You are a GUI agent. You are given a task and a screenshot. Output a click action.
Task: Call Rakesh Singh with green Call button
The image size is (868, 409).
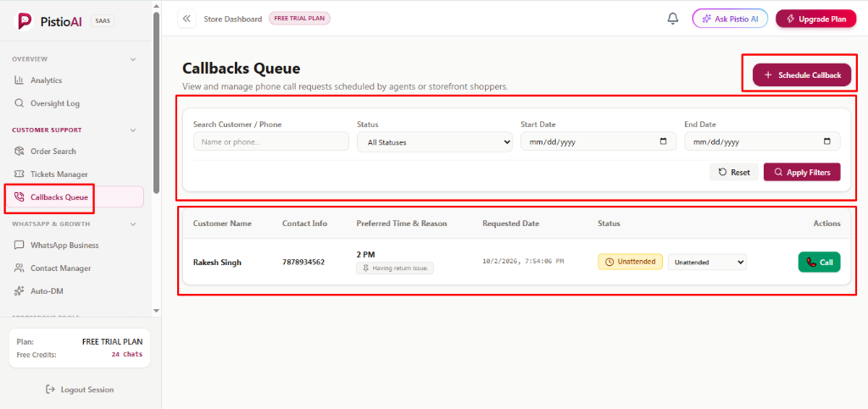819,262
